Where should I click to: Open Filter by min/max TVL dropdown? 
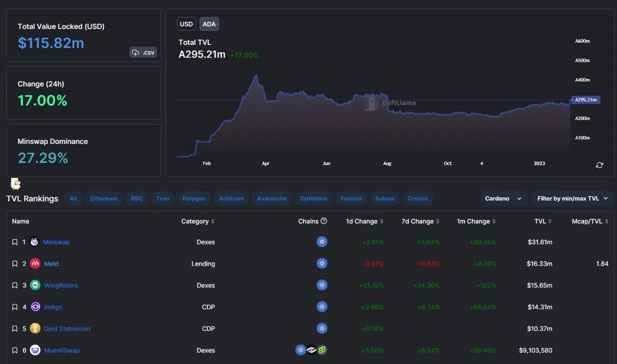coord(573,199)
